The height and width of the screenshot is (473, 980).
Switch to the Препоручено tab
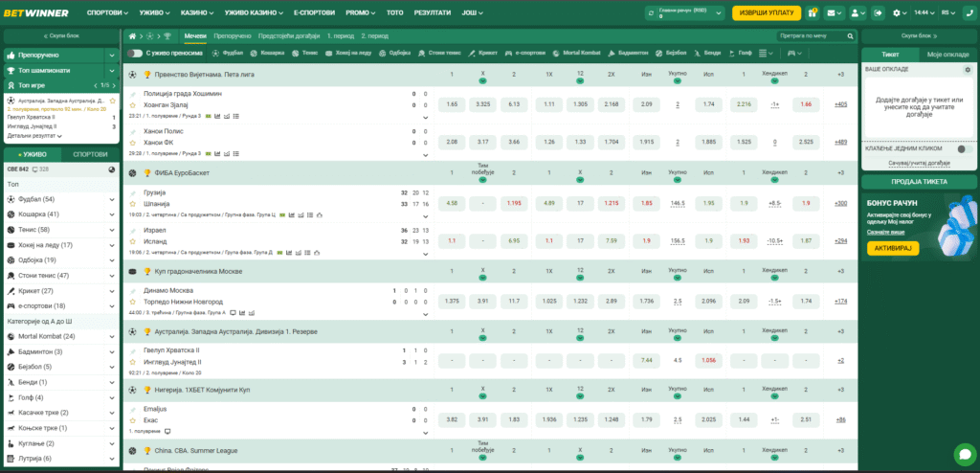pyautogui.click(x=233, y=36)
